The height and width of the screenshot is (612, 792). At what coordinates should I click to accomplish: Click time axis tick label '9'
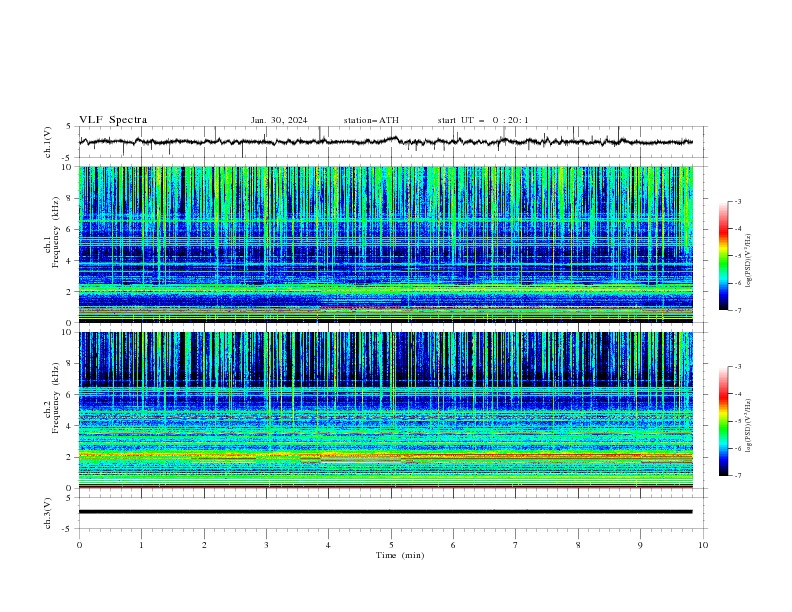(x=640, y=545)
